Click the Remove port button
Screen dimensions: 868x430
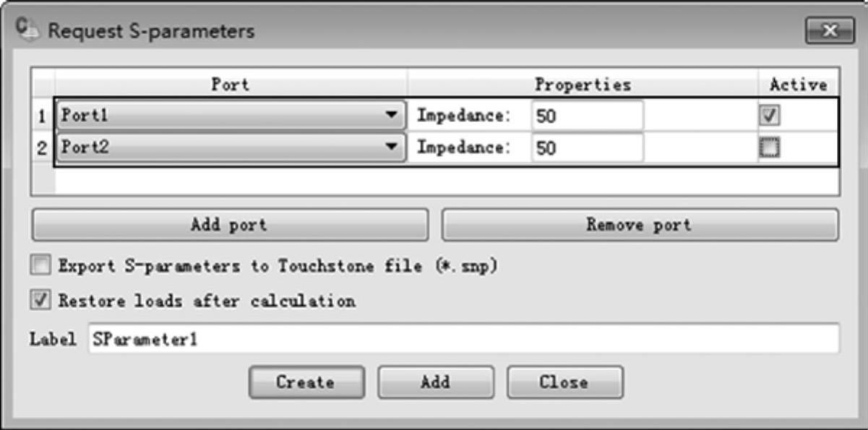pyautogui.click(x=640, y=225)
